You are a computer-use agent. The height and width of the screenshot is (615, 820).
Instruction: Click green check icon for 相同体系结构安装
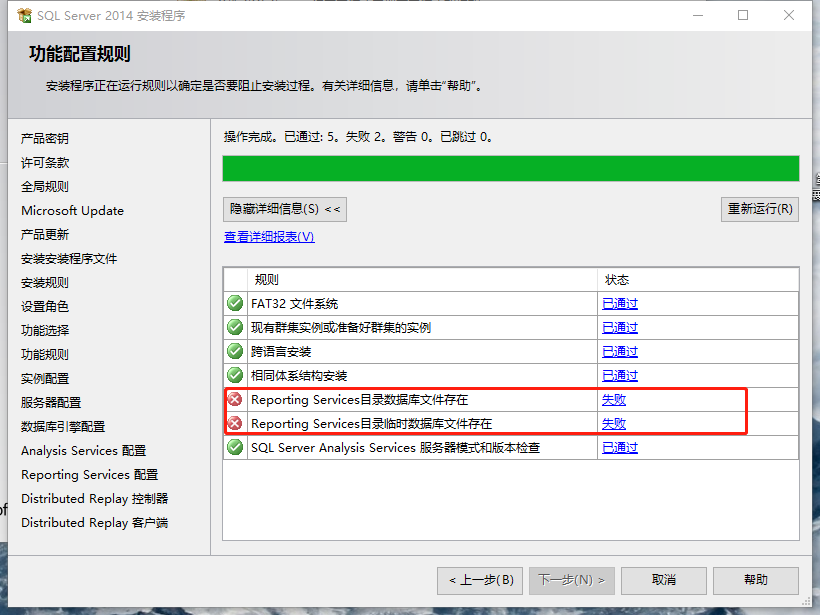pyautogui.click(x=235, y=375)
